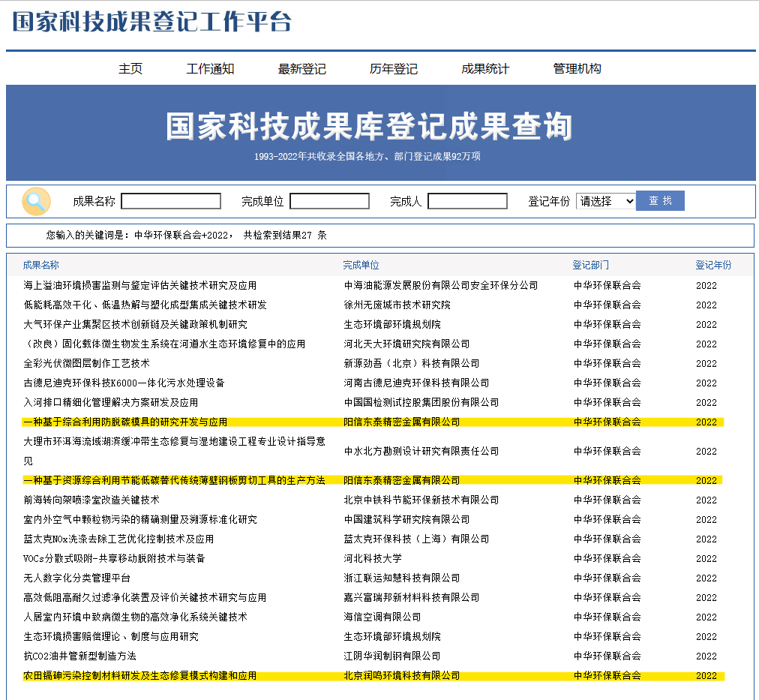
Task: Open result （改良）固化载体微生物发生系统在河道水生态环境修复中的应用
Action: click(x=164, y=344)
